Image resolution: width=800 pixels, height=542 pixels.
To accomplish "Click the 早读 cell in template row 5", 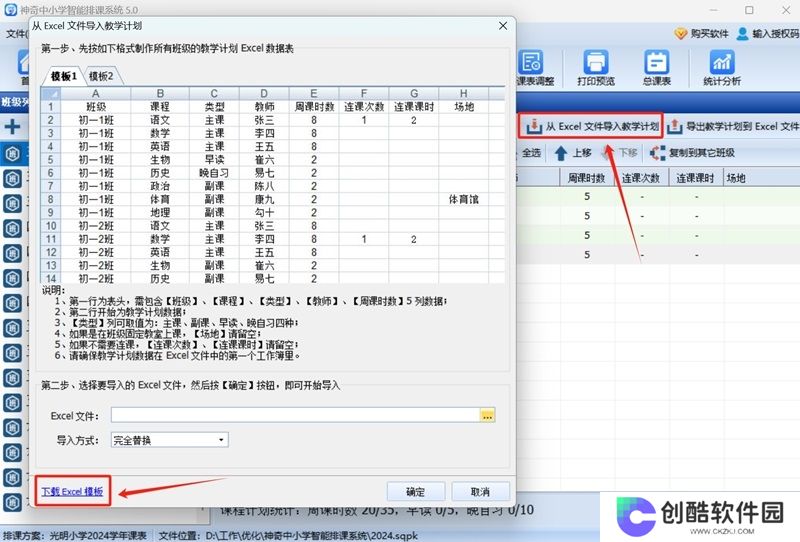I will coord(214,160).
